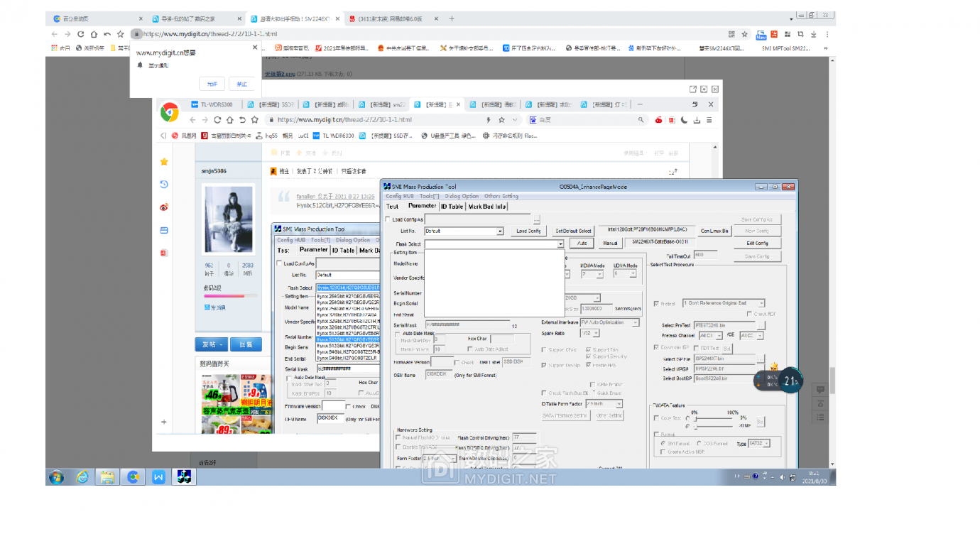Click the blue 发帖 post button
The image size is (980, 551).
(x=212, y=344)
